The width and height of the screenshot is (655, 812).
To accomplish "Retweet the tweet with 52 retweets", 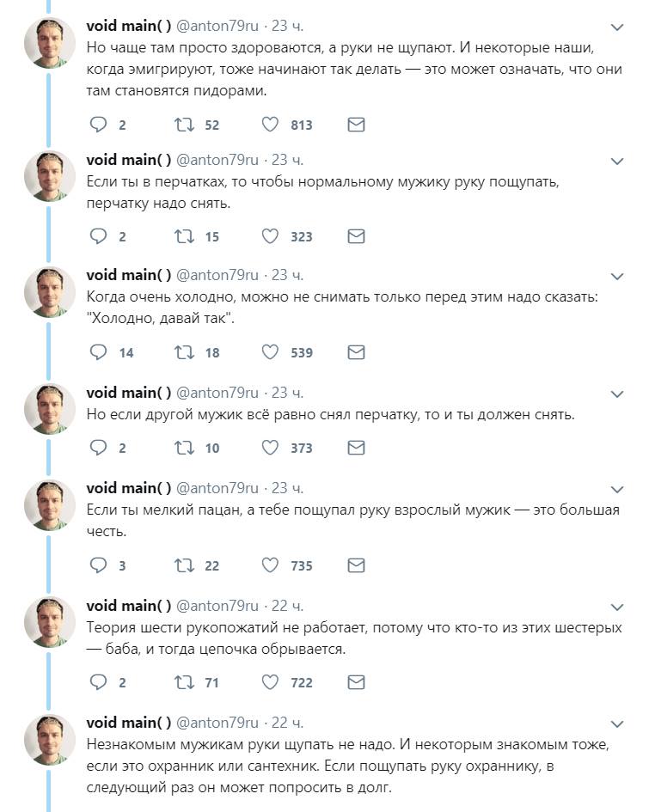I will (x=184, y=125).
